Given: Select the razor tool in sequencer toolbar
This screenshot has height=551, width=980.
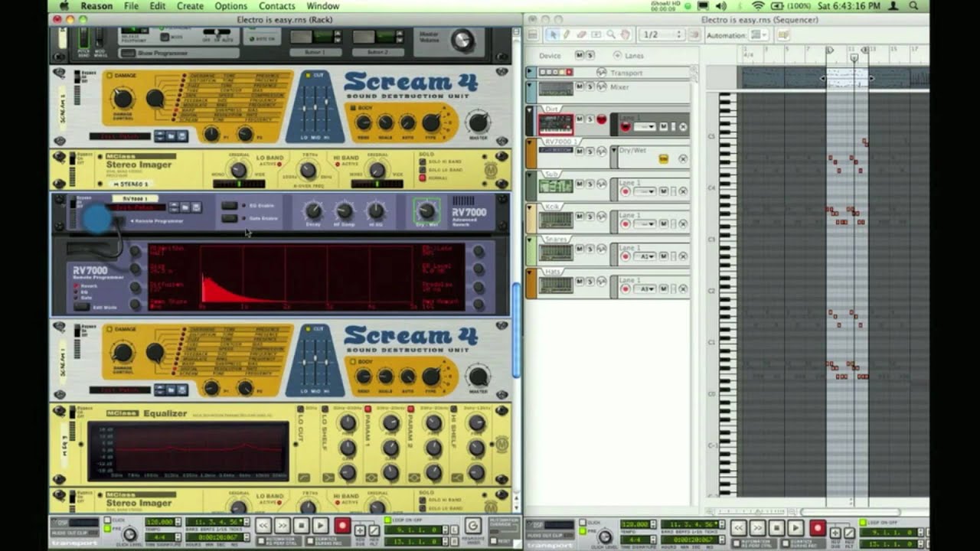Looking at the screenshot, I should point(596,34).
